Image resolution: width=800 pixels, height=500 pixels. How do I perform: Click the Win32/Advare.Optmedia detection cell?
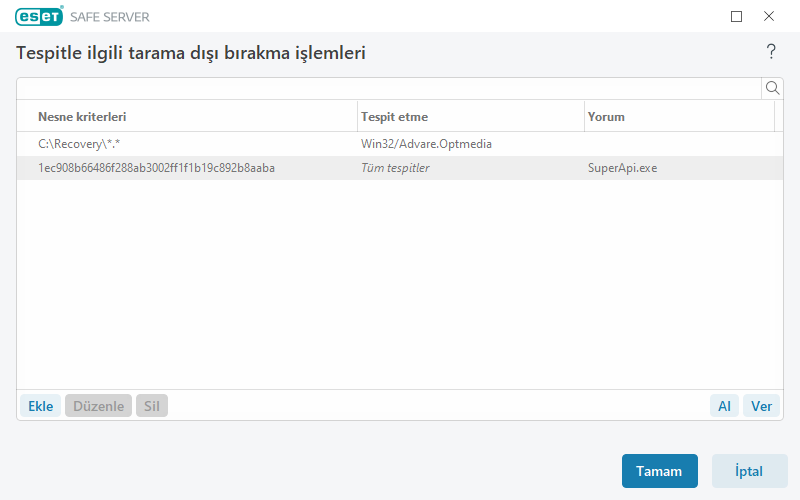coord(426,144)
